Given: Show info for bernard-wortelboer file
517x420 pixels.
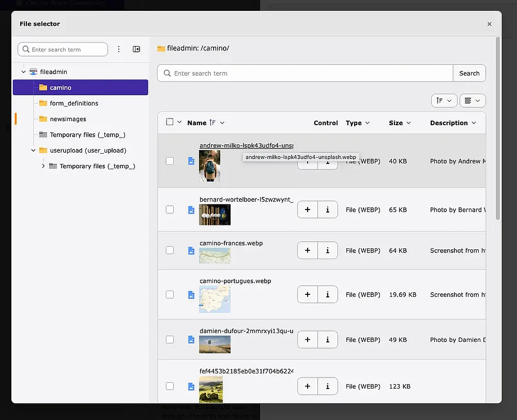Looking at the screenshot, I should pyautogui.click(x=328, y=209).
